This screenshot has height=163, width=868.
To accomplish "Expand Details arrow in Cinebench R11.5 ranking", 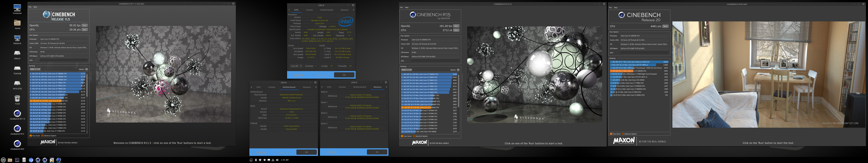I will 87,69.
